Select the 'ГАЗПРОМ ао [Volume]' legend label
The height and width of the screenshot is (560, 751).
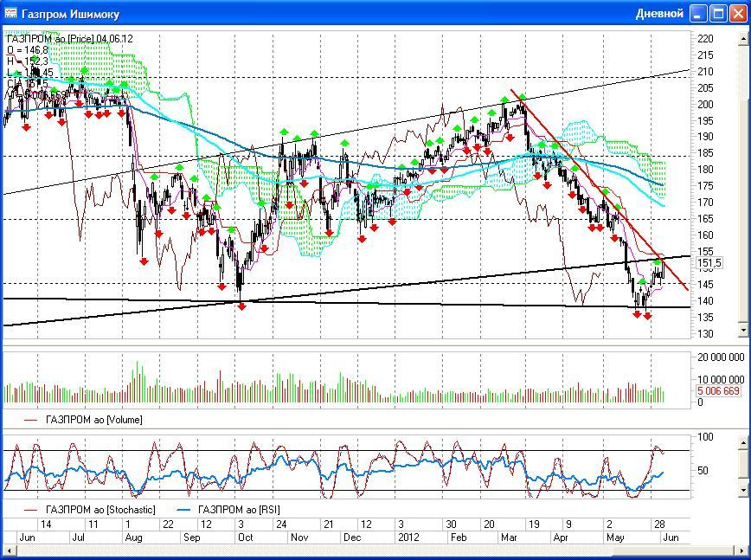pyautogui.click(x=93, y=420)
